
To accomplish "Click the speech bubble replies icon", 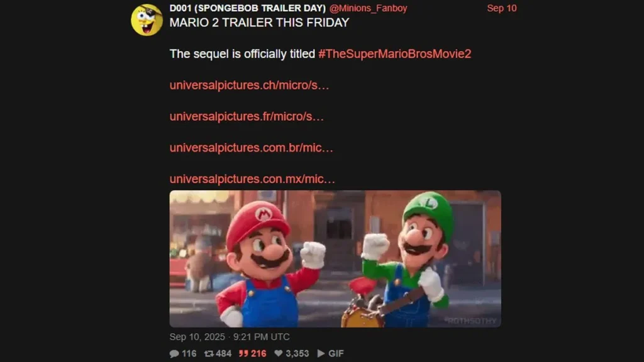I will pos(174,353).
